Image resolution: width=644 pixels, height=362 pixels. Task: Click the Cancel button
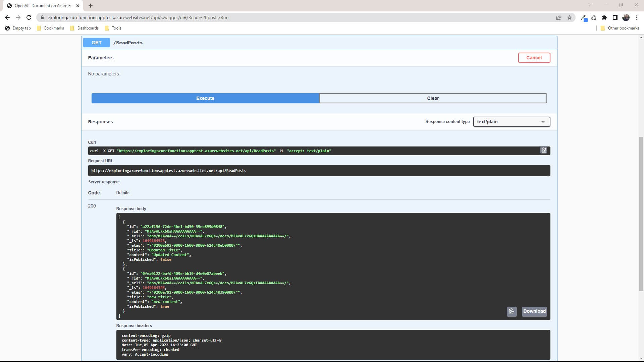coord(534,58)
